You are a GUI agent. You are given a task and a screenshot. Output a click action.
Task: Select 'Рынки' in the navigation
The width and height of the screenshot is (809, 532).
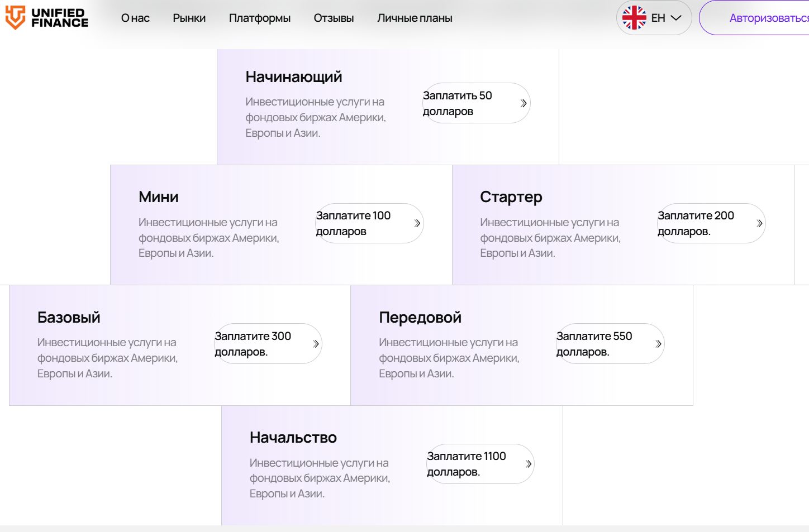pyautogui.click(x=189, y=17)
